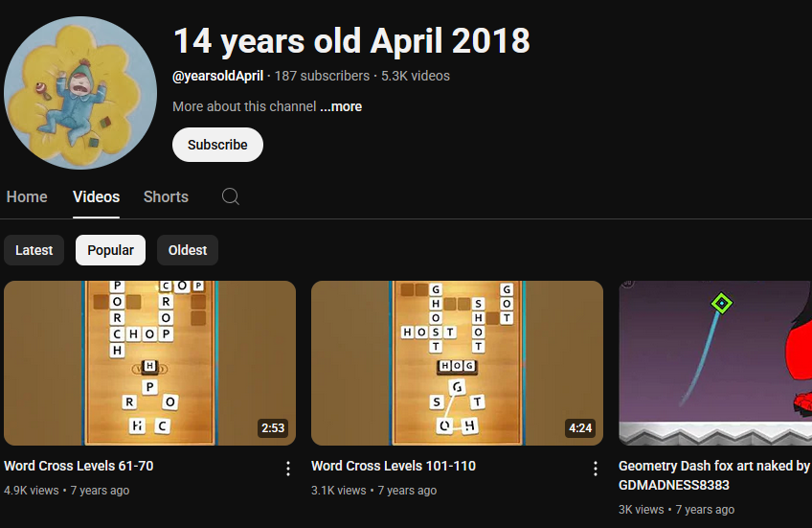Click the 3.1K views metadata text
This screenshot has height=528, width=812.
(x=339, y=491)
